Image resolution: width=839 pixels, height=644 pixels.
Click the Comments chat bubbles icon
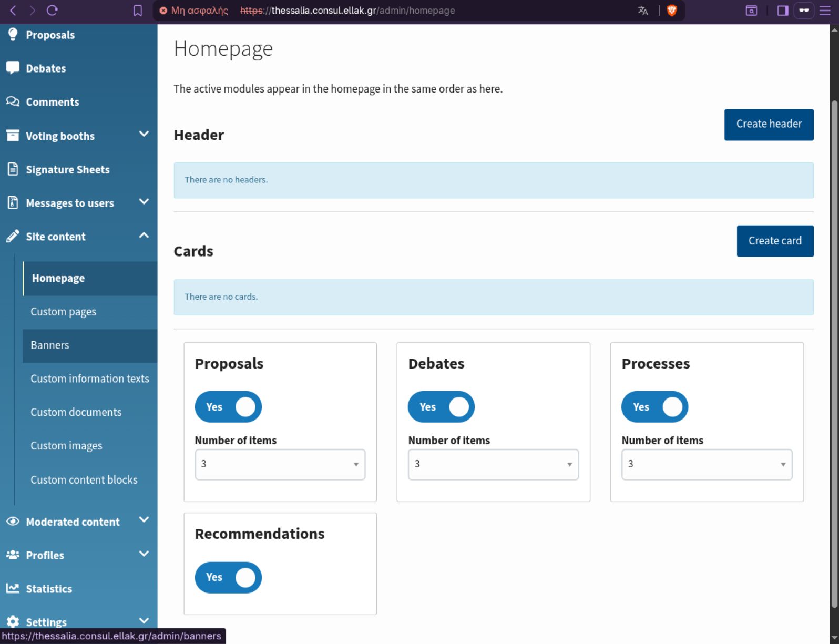(x=13, y=101)
